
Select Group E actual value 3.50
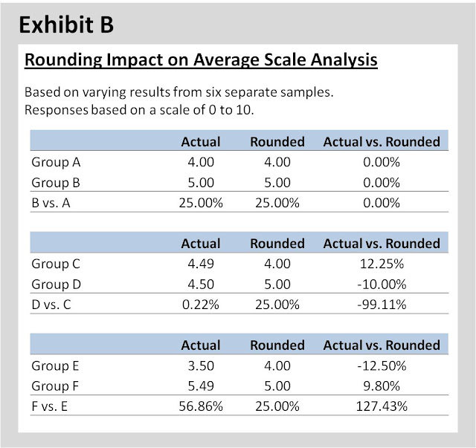tap(201, 366)
